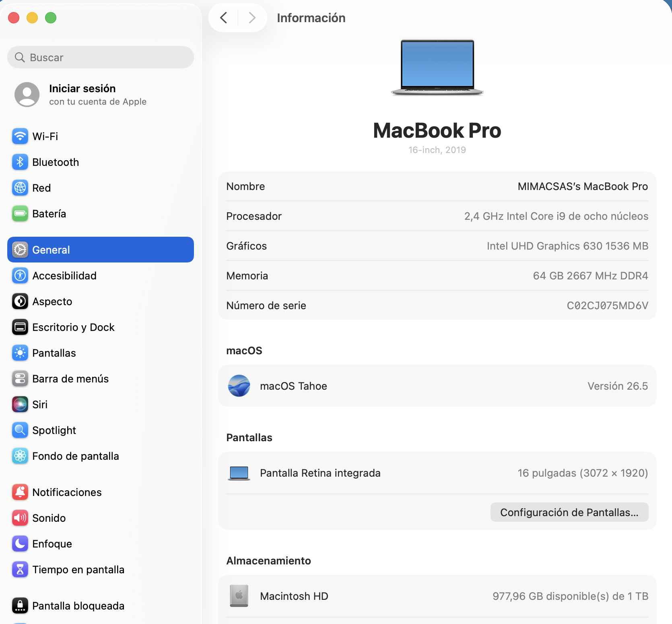This screenshot has width=672, height=624.
Task: Open the Sonido speaker icon
Action: point(20,518)
